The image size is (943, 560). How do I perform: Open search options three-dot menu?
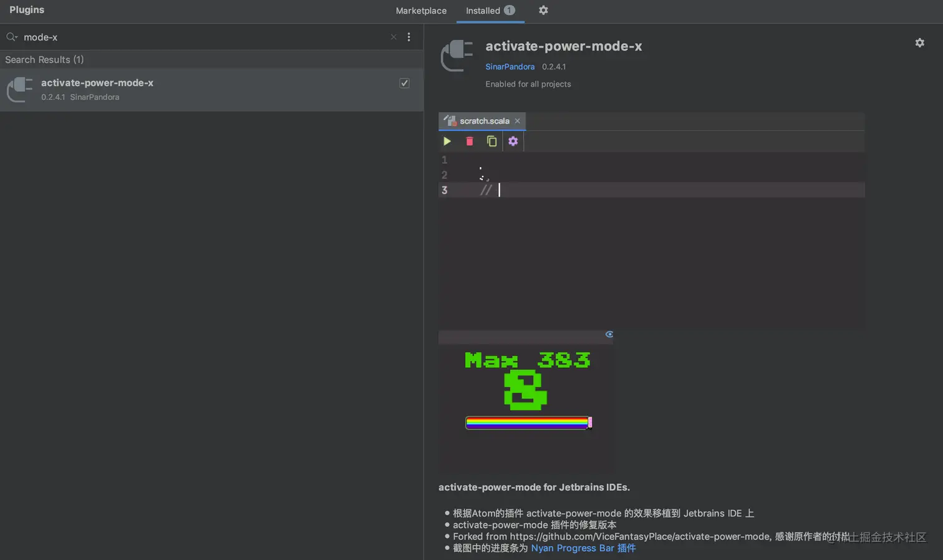(x=409, y=37)
